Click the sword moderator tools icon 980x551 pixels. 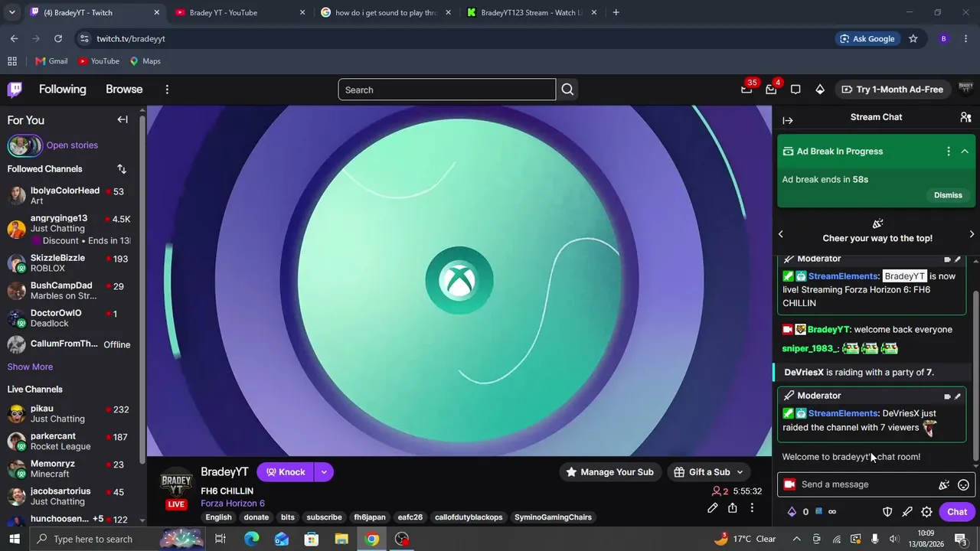(x=907, y=512)
